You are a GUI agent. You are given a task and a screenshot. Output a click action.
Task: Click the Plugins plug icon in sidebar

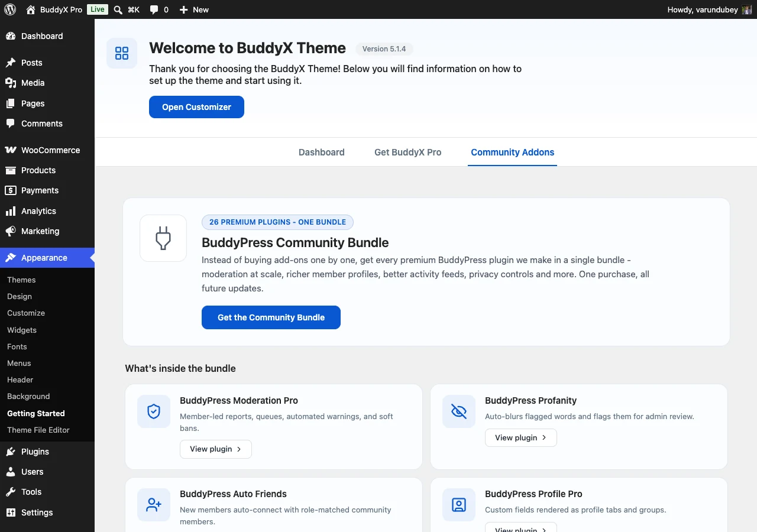click(x=11, y=452)
